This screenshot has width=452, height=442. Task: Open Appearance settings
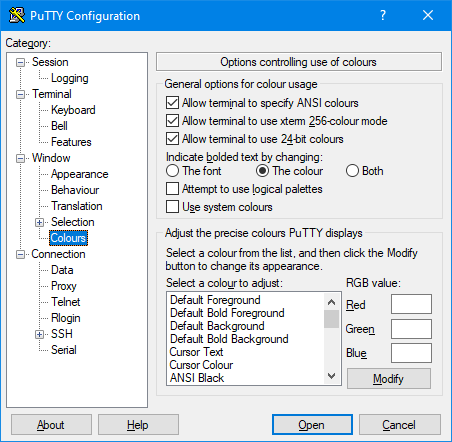pos(80,174)
